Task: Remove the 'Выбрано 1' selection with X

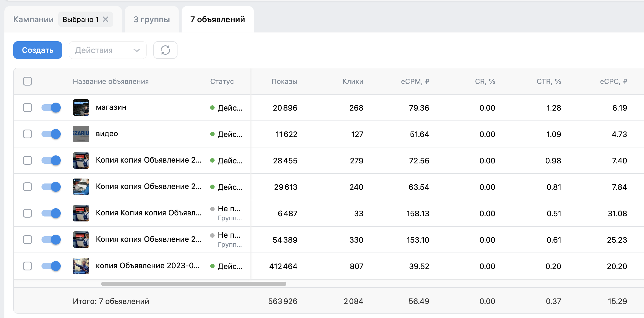Action: 106,19
